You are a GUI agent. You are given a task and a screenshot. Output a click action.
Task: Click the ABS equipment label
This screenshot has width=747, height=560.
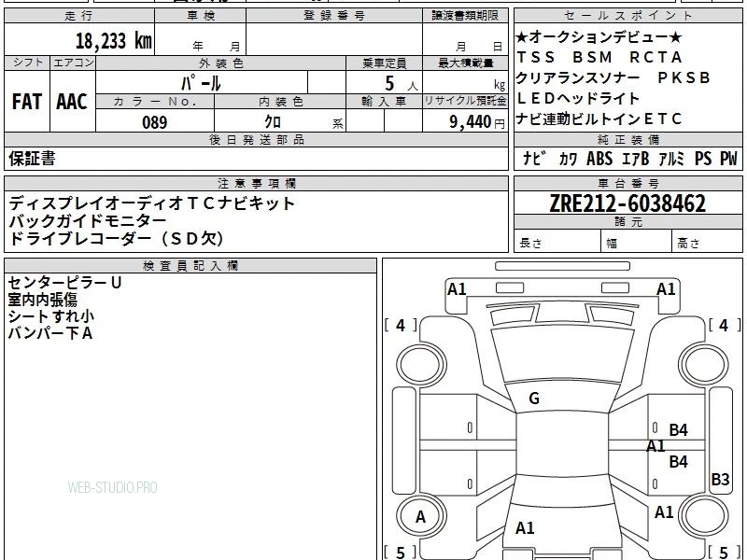click(599, 159)
